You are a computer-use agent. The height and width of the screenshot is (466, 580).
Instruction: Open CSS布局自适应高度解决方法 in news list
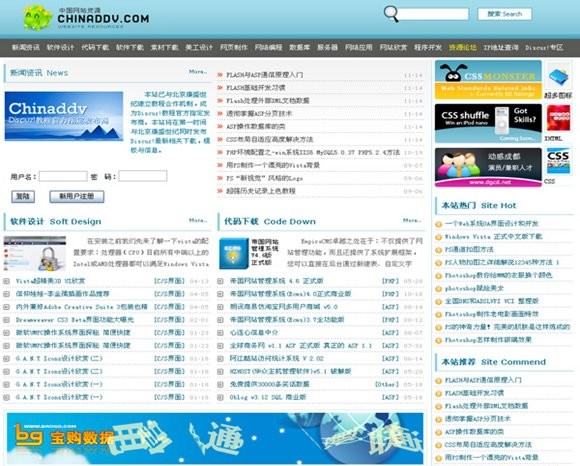(270, 139)
